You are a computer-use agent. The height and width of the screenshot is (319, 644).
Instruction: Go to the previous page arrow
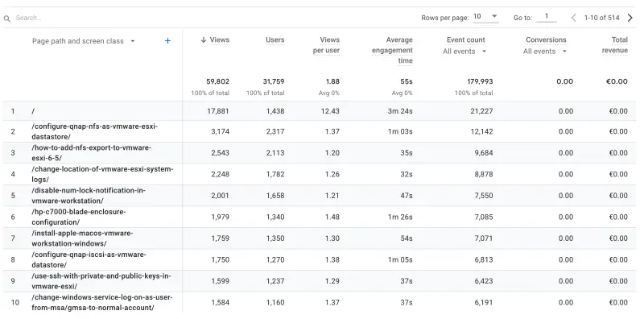[x=574, y=18]
